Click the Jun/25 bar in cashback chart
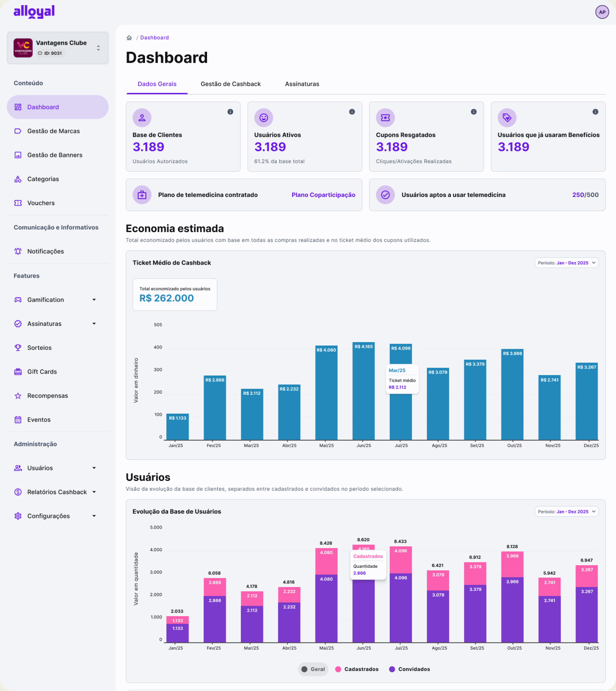This screenshot has height=691, width=616. 364,391
